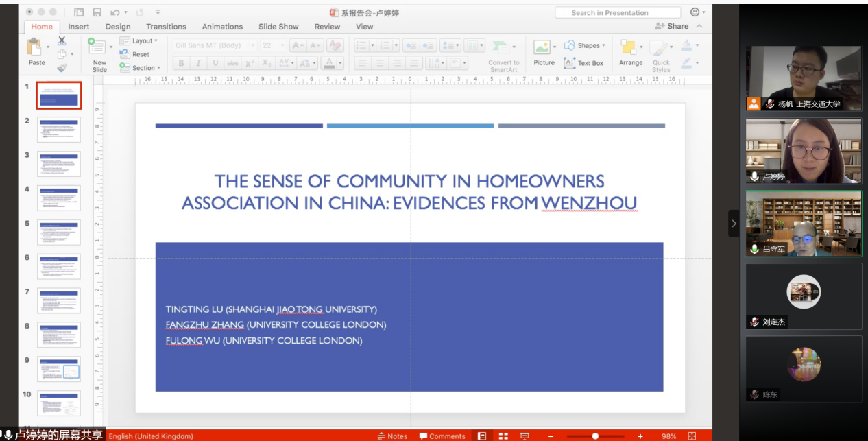Screen dimensions: 868x441
Task: Select slide 5 thumbnail
Action: [x=58, y=232]
